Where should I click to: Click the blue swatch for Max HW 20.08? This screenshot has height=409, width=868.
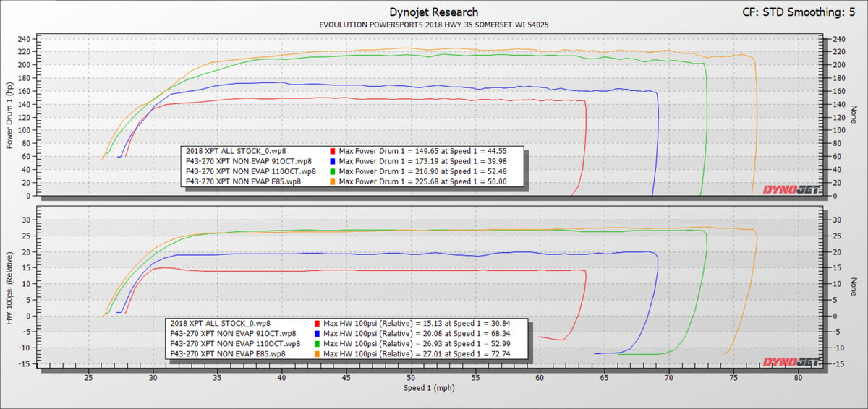click(319, 334)
